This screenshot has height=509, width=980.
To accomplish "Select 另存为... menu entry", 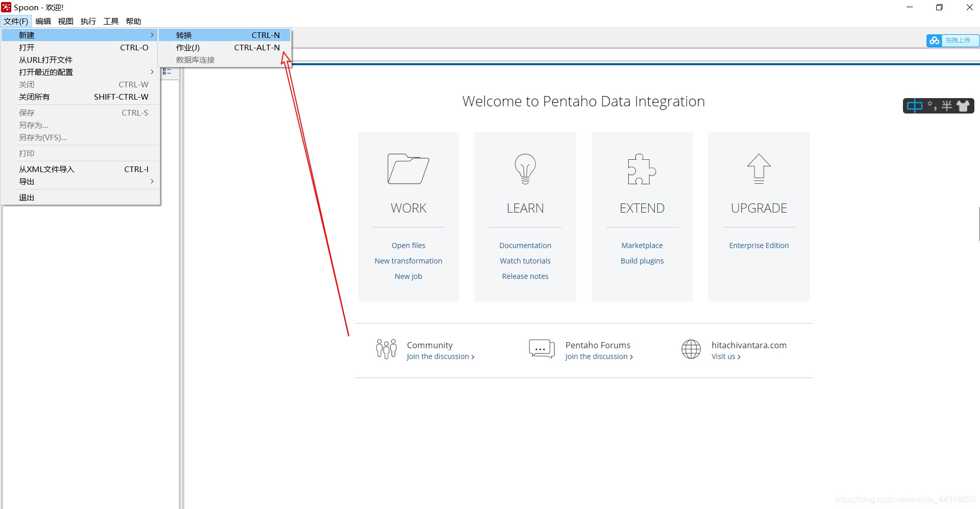I will coord(81,125).
